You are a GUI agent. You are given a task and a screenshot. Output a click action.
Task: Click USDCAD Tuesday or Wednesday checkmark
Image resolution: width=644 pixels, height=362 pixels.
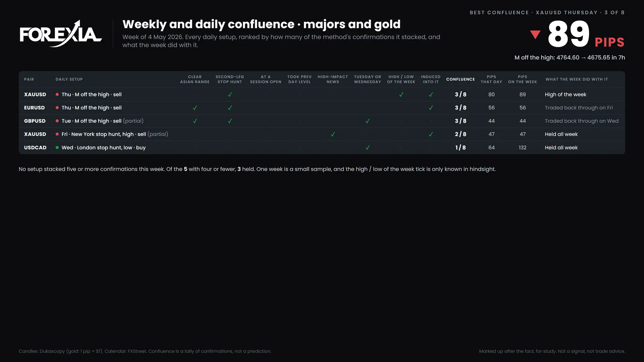pyautogui.click(x=368, y=147)
